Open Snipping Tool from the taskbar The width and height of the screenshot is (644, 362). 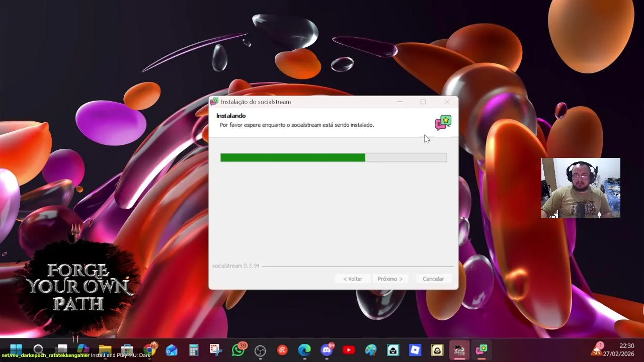click(216, 349)
